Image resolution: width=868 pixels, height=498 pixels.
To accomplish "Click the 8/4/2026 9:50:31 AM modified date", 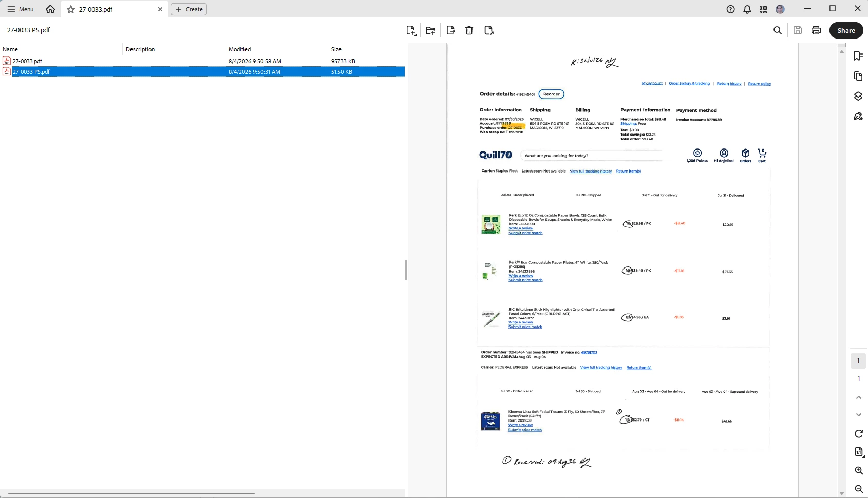I will tap(254, 72).
